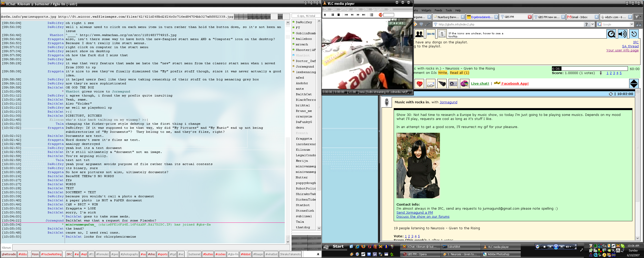644x258 pixels.
Task: Click user list scrollbar down arrow in XChat
Action: pos(319,228)
